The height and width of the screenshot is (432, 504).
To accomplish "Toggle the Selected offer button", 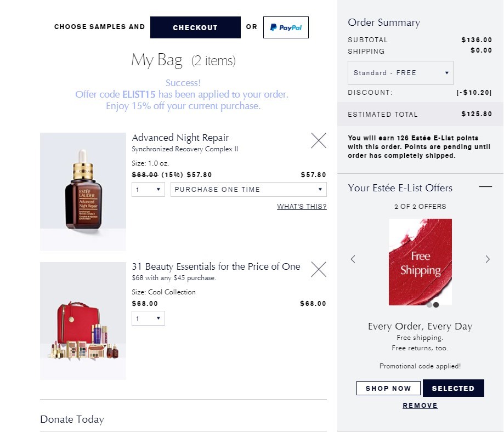I will (453, 388).
